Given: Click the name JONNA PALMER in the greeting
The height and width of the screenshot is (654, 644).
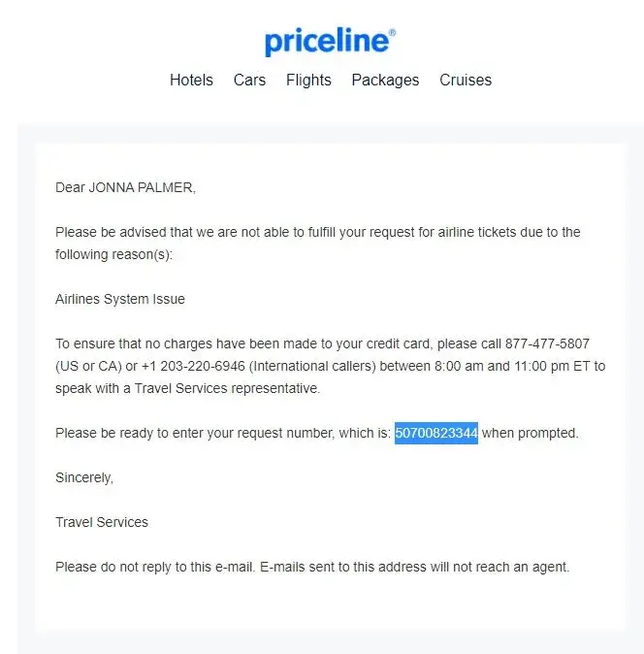Looking at the screenshot, I should (142, 187).
